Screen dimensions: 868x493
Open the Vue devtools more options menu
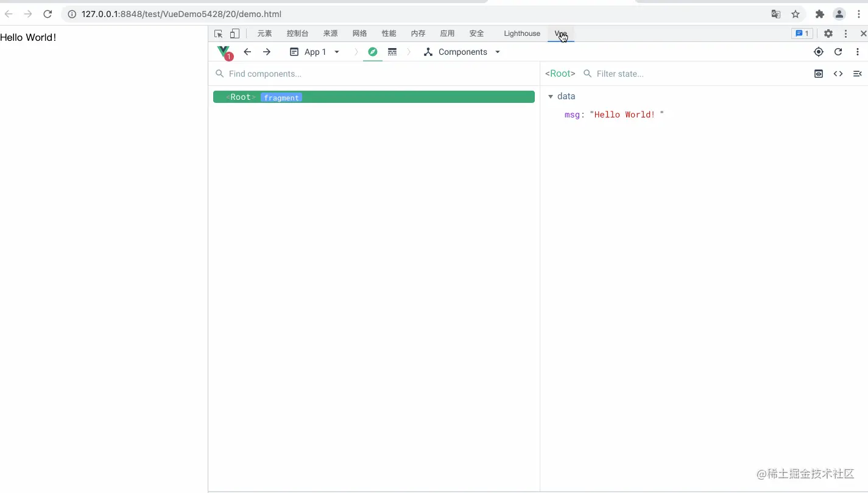(858, 52)
